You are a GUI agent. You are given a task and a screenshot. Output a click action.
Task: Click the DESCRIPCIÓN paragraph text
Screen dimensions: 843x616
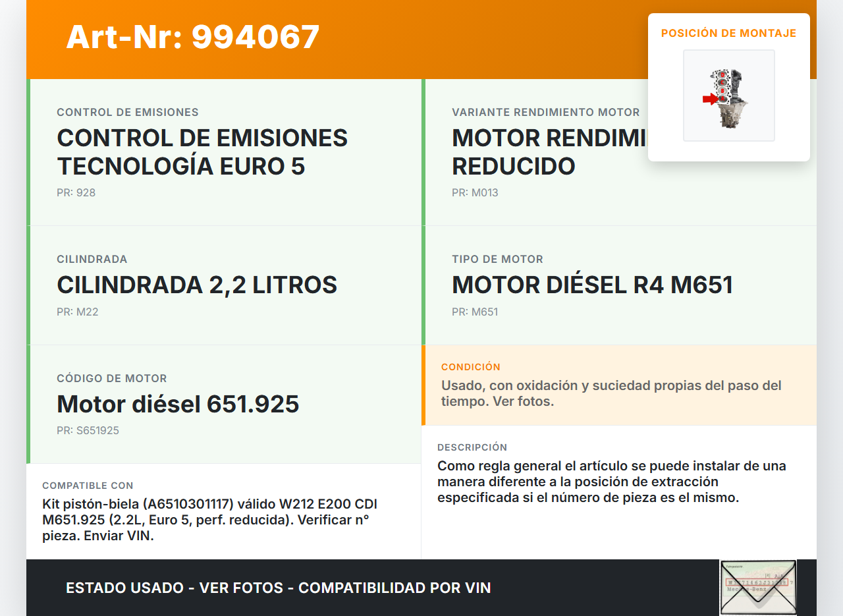(x=611, y=482)
